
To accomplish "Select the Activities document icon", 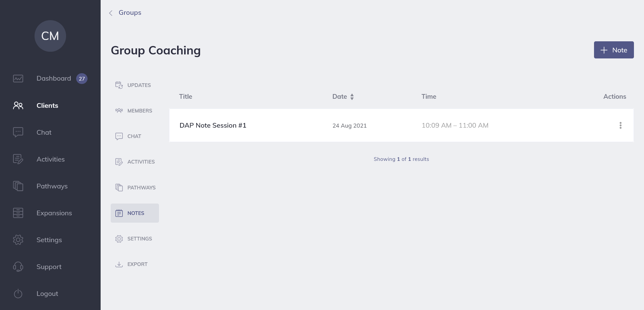I will [119, 162].
